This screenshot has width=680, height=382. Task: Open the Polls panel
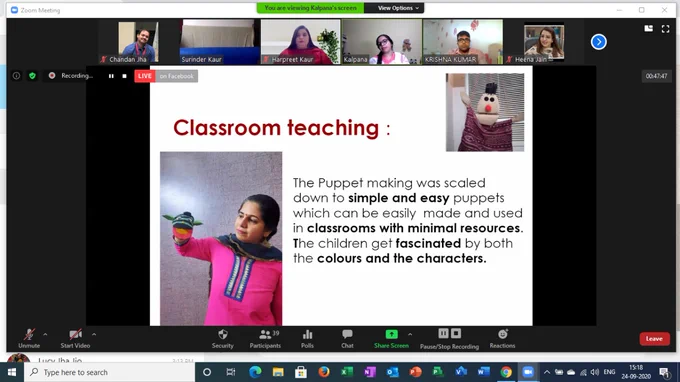coord(307,338)
